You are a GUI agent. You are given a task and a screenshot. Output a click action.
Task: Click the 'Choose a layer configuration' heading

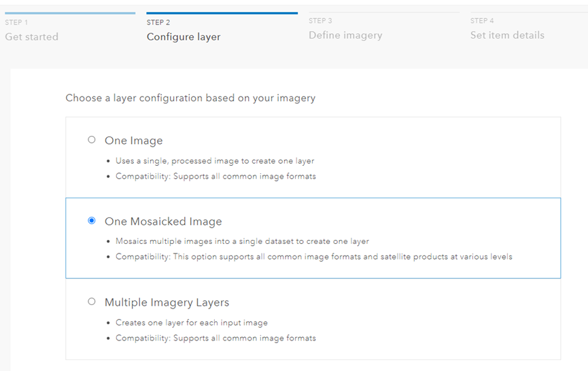point(190,98)
